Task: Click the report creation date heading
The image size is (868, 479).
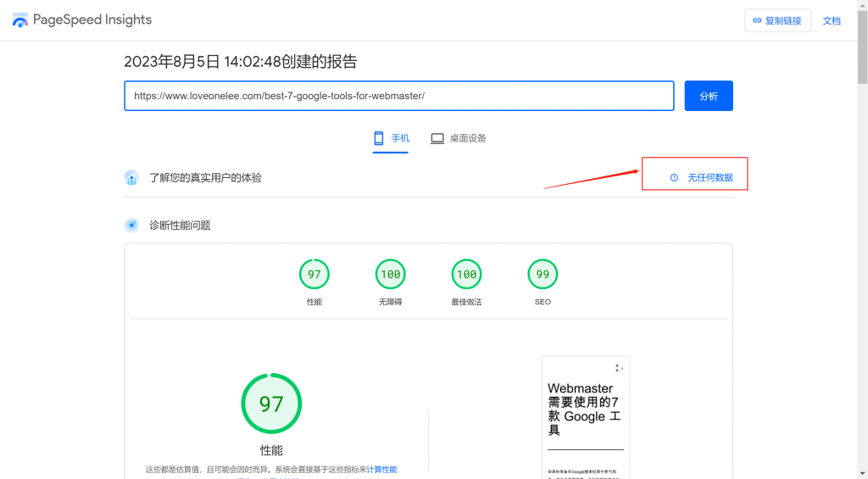Action: tap(240, 62)
